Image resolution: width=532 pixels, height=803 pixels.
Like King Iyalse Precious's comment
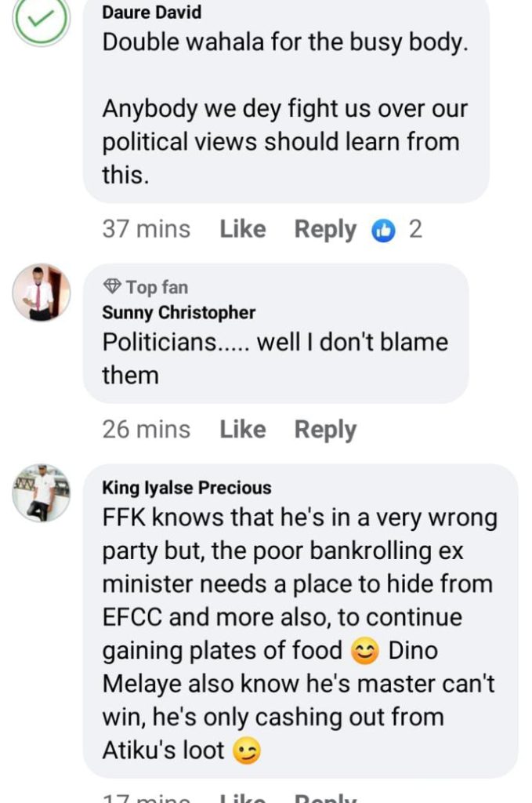(x=242, y=798)
